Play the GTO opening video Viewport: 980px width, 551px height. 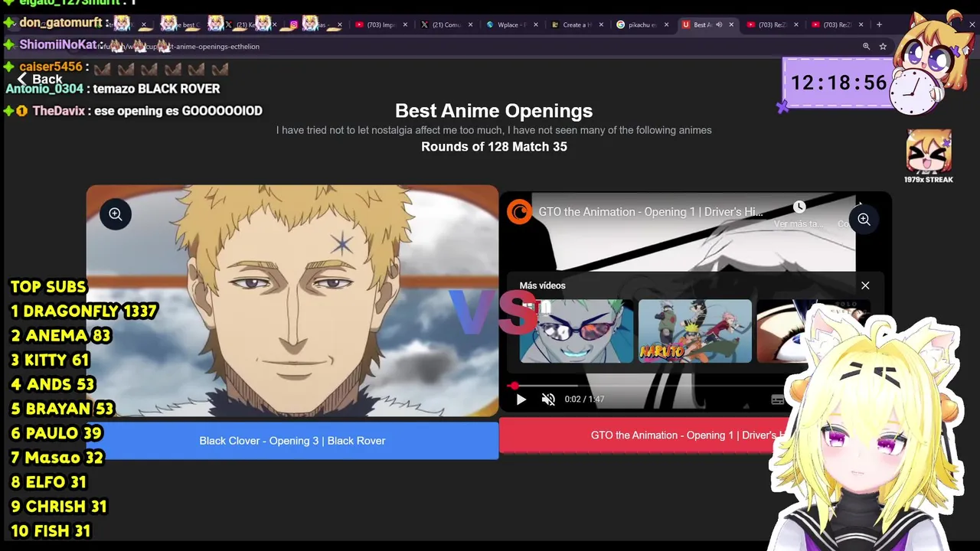(521, 399)
